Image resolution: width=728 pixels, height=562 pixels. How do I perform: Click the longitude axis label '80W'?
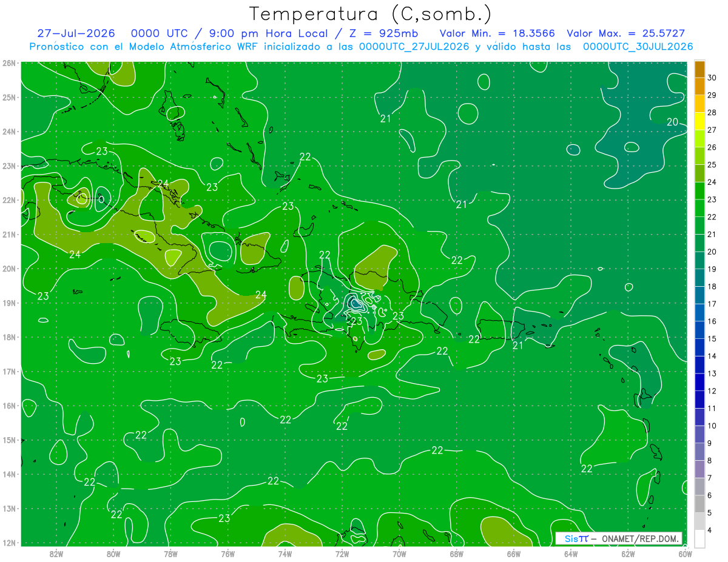click(x=113, y=553)
